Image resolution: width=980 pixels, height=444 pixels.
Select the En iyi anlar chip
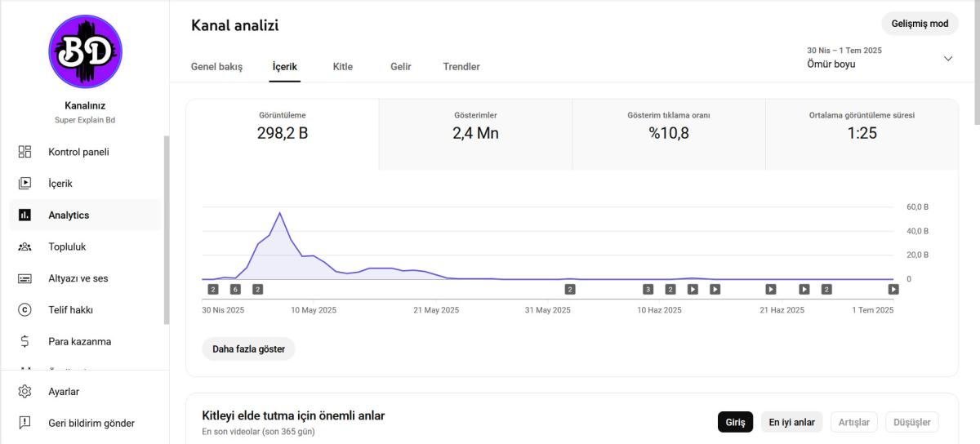pyautogui.click(x=792, y=422)
